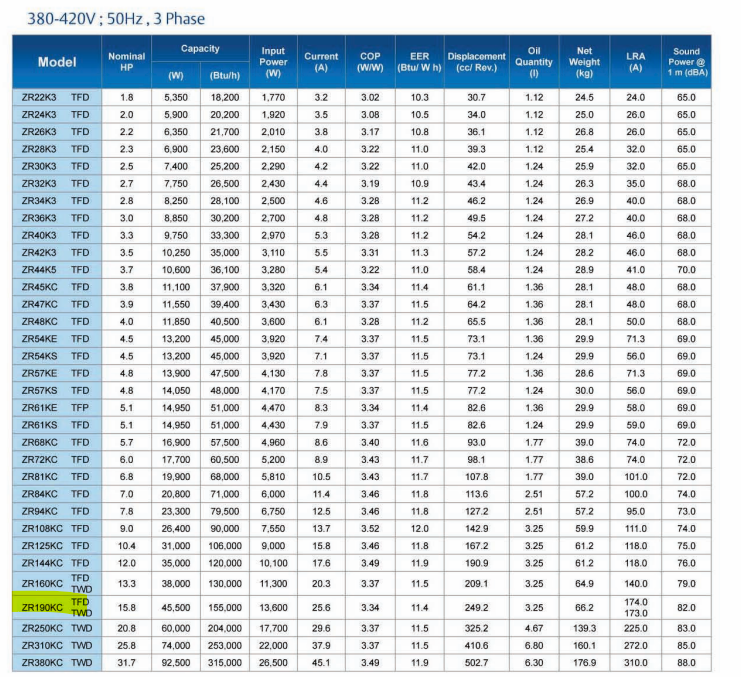
Task: Click the Nominal HP column header
Action: 126,62
